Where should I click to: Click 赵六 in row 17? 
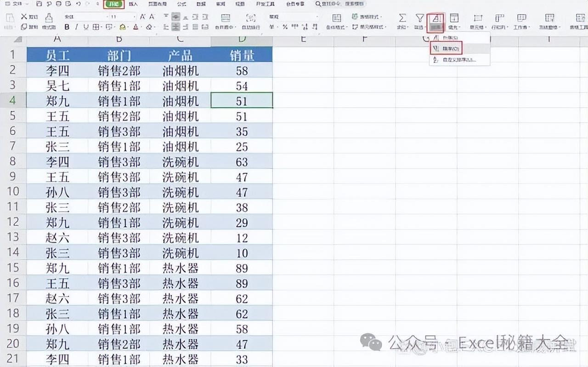click(x=57, y=298)
